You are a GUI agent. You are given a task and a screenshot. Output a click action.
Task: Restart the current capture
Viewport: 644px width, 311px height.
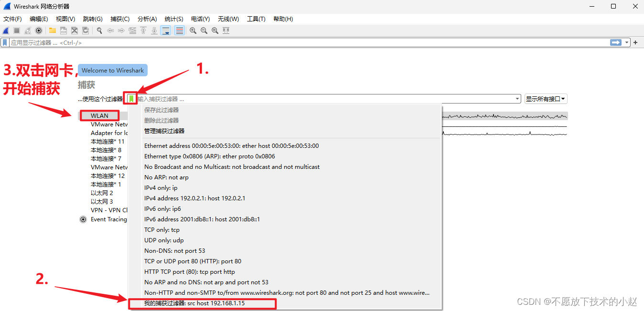click(x=28, y=31)
